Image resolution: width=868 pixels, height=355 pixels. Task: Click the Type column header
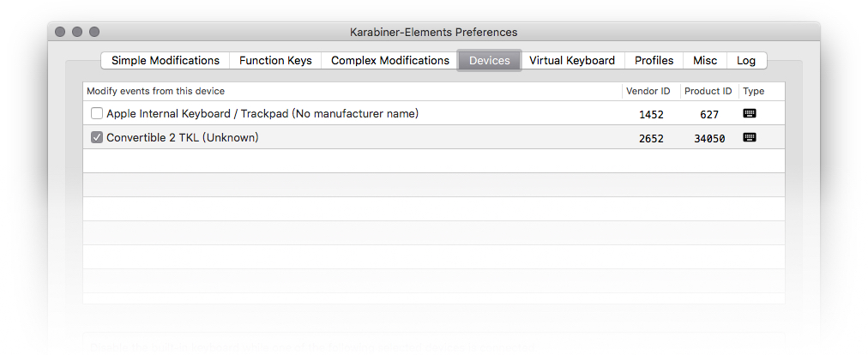[x=753, y=91]
